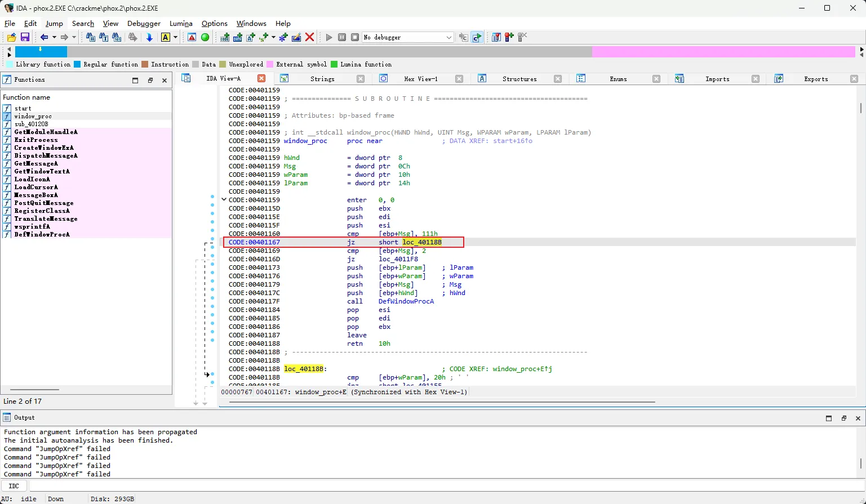Click the blue star plus icon
The width and height of the screenshot is (866, 504).
tap(283, 37)
